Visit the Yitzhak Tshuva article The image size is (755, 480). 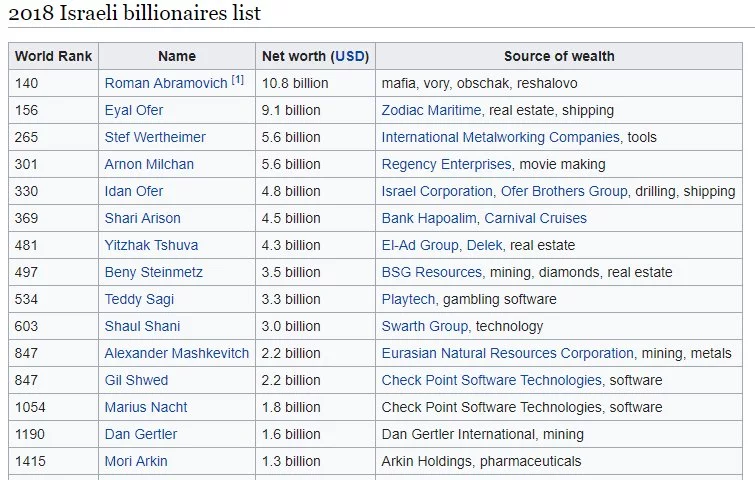point(152,245)
